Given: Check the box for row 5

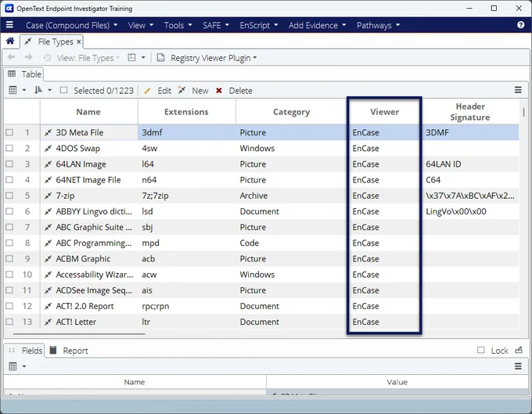Looking at the screenshot, I should [x=9, y=196].
